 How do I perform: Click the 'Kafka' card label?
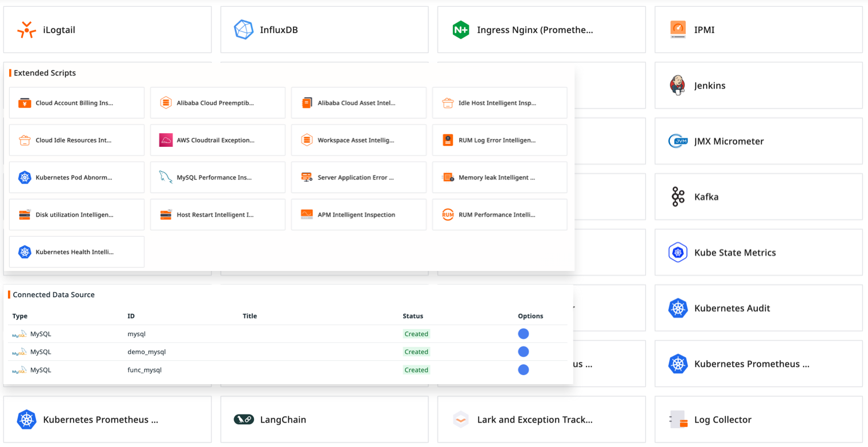coord(706,197)
